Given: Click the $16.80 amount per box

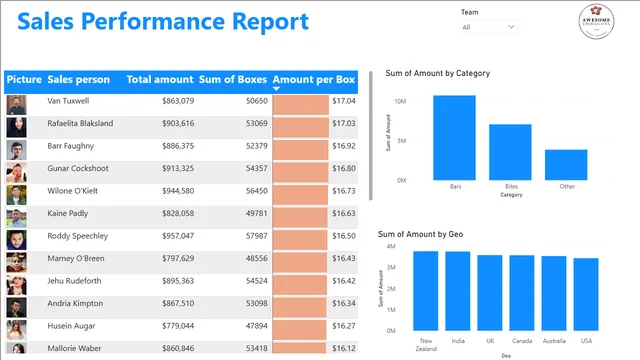Looking at the screenshot, I should pos(344,168).
